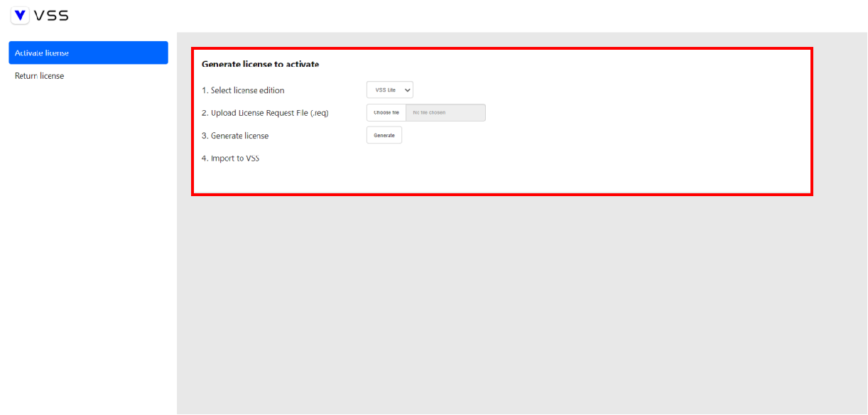Viewport: 868px width, 415px height.
Task: Click the 'Generate license to activate' heading
Action: tap(260, 64)
